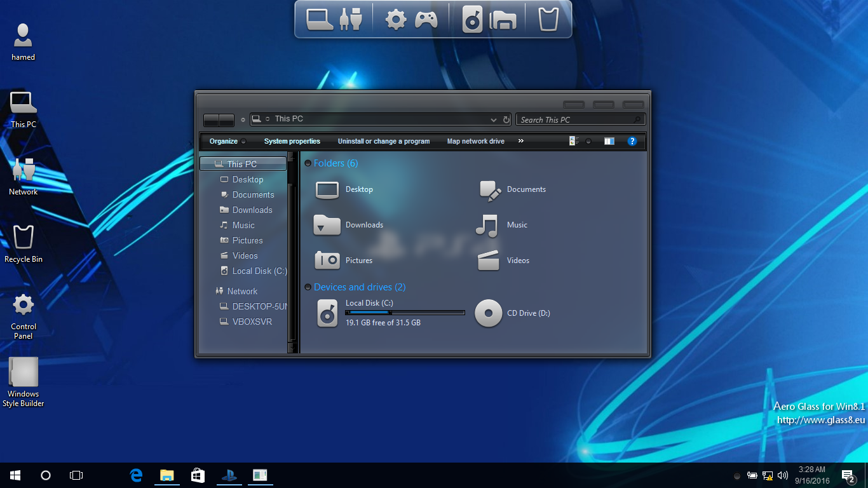This screenshot has width=868, height=488.
Task: Show more toolbar commands via chevron
Action: pyautogui.click(x=521, y=141)
